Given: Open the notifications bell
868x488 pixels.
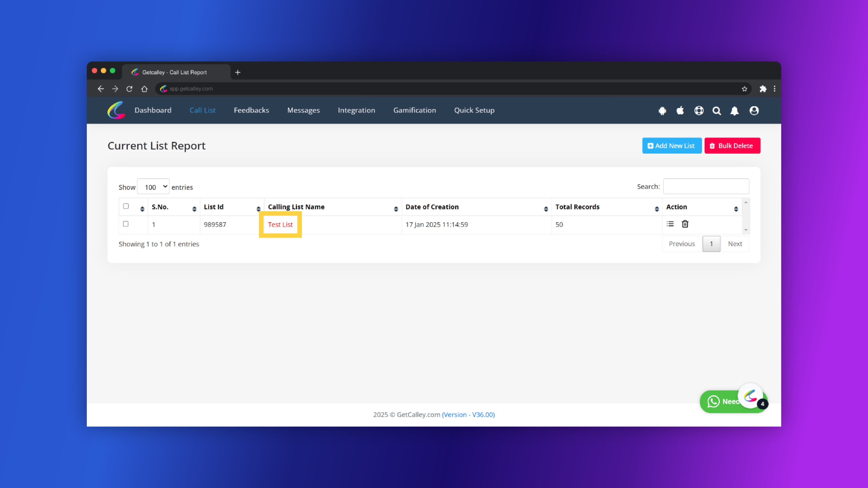Looking at the screenshot, I should pyautogui.click(x=735, y=111).
